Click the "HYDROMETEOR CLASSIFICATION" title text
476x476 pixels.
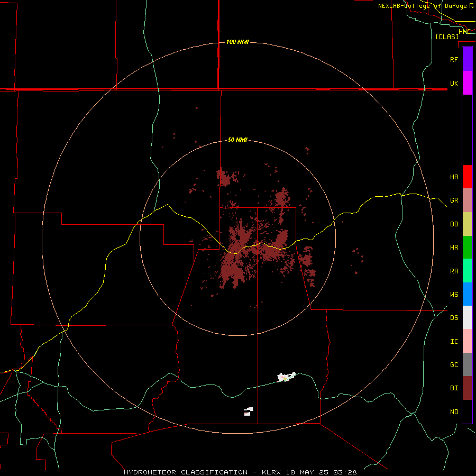(x=186, y=472)
